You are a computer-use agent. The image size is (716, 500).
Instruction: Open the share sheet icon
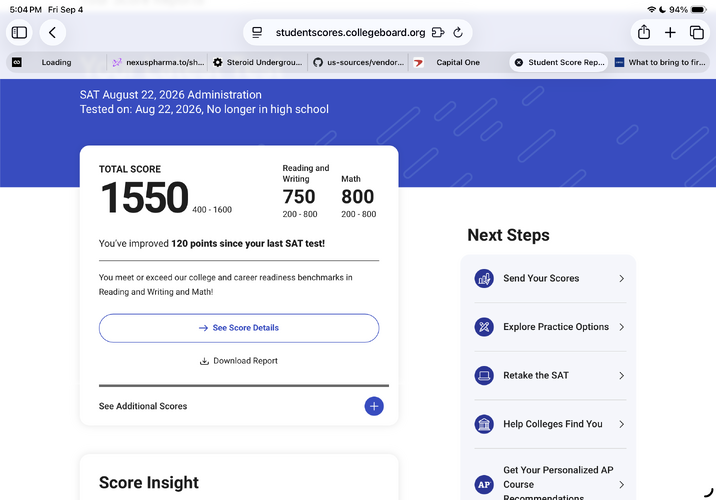pyautogui.click(x=644, y=32)
